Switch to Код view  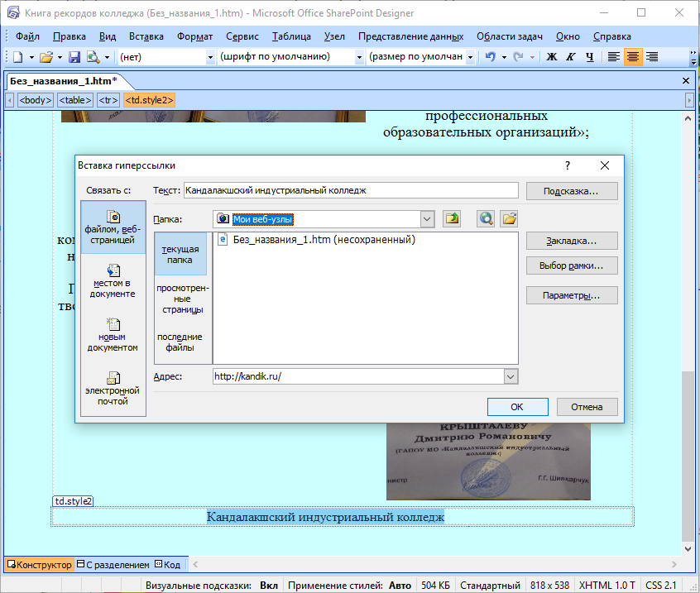[x=168, y=565]
